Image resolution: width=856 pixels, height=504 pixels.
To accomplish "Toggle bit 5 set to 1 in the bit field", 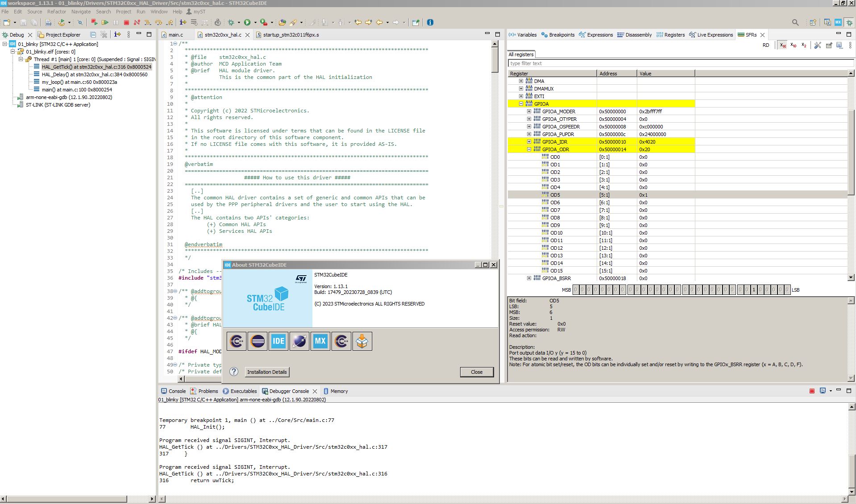I will 753,290.
